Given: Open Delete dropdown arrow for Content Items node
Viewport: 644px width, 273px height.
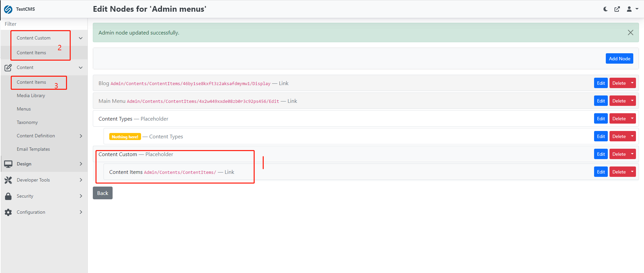Looking at the screenshot, I should click(632, 172).
